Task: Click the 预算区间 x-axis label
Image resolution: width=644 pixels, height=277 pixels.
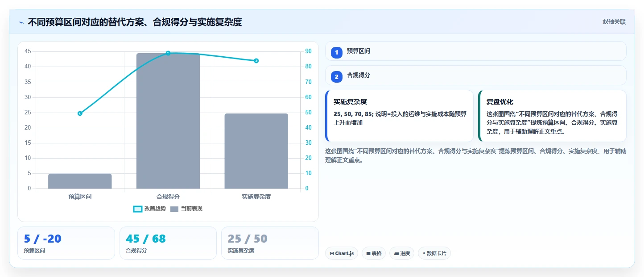Action: click(x=80, y=197)
